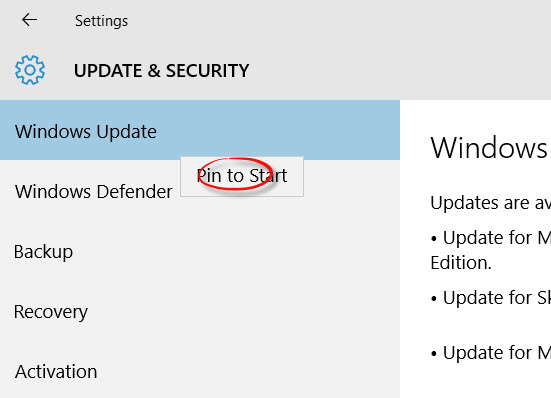Click the word 'Update' in the highlighted sidebar item
551x398 pixels.
127,132
